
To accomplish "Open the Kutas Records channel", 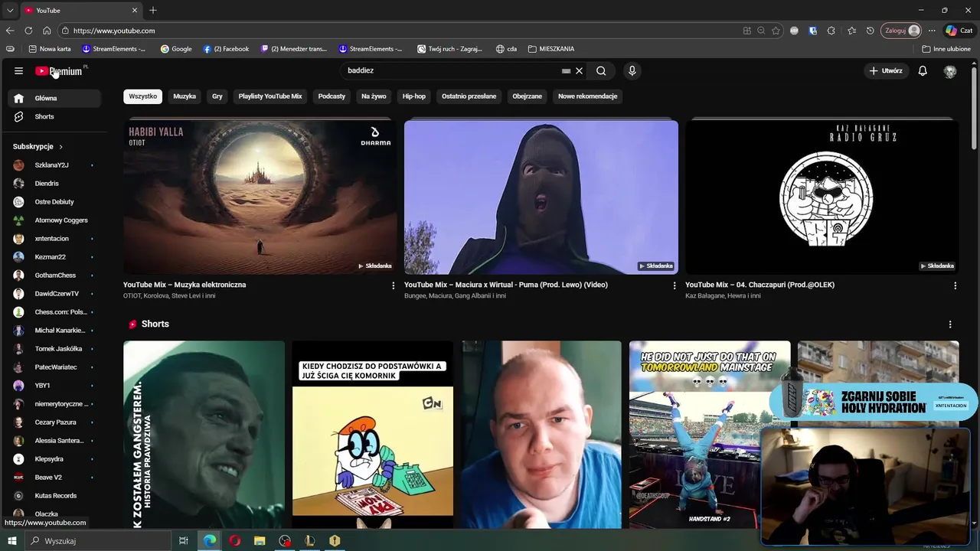I will coord(54,496).
